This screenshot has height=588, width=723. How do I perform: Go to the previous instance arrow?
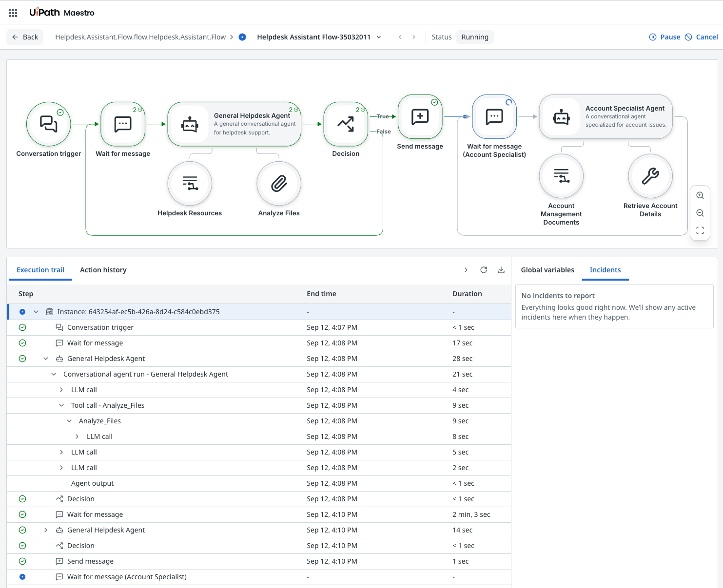click(400, 37)
